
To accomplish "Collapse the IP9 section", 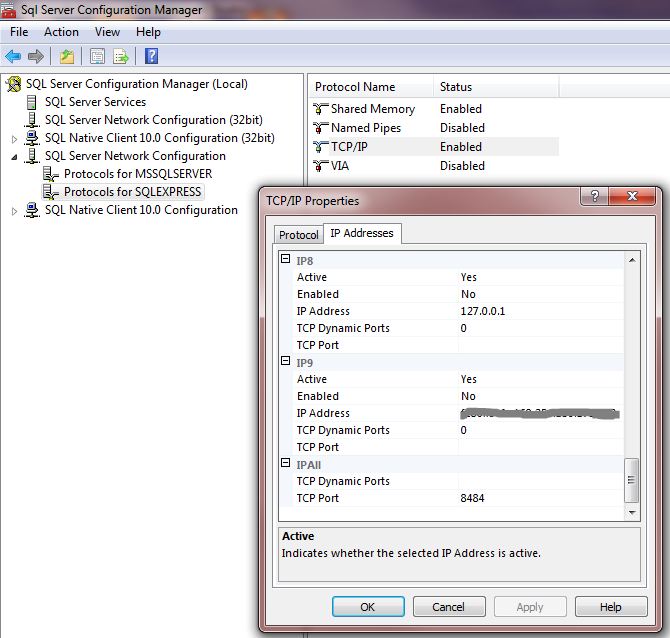I will click(x=285, y=361).
